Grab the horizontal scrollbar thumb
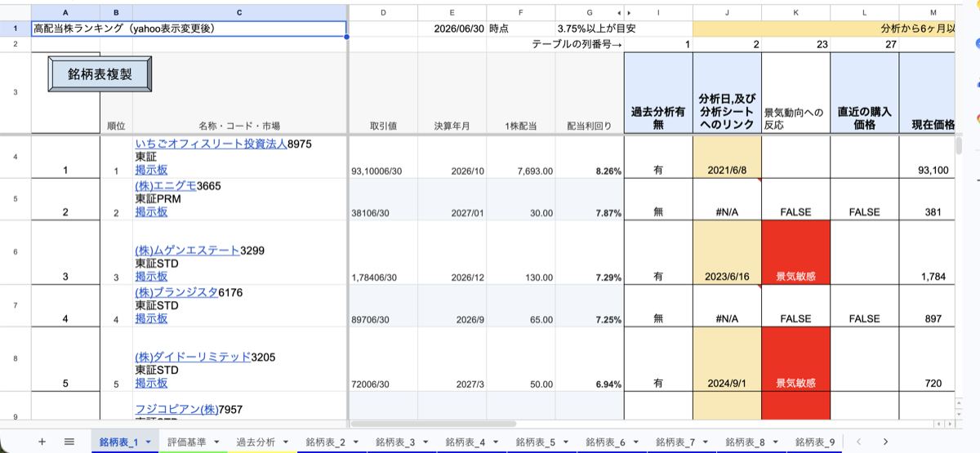Viewport: 980px width, 453px height. tap(433, 424)
